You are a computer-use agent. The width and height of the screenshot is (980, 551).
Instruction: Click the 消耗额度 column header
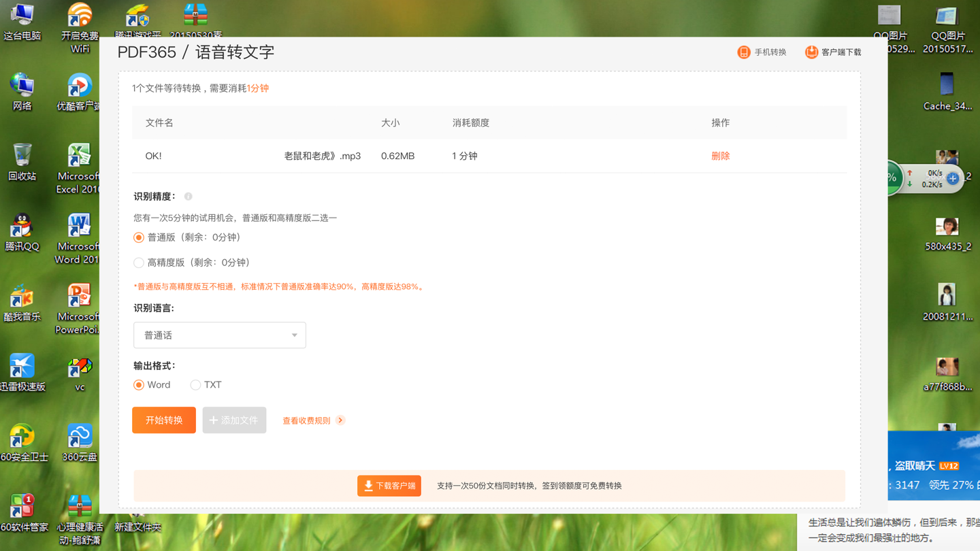click(471, 122)
